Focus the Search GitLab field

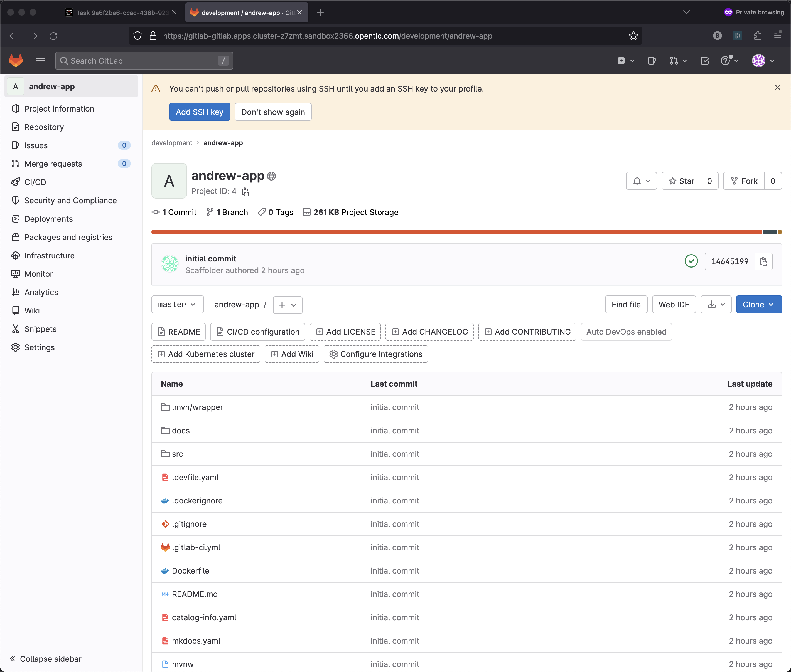[x=144, y=61]
